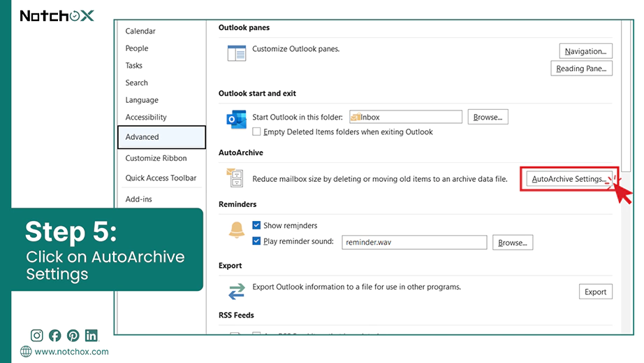Click the 'Reminders' section heading
Viewport: 644px width, 363px height.
237,204
